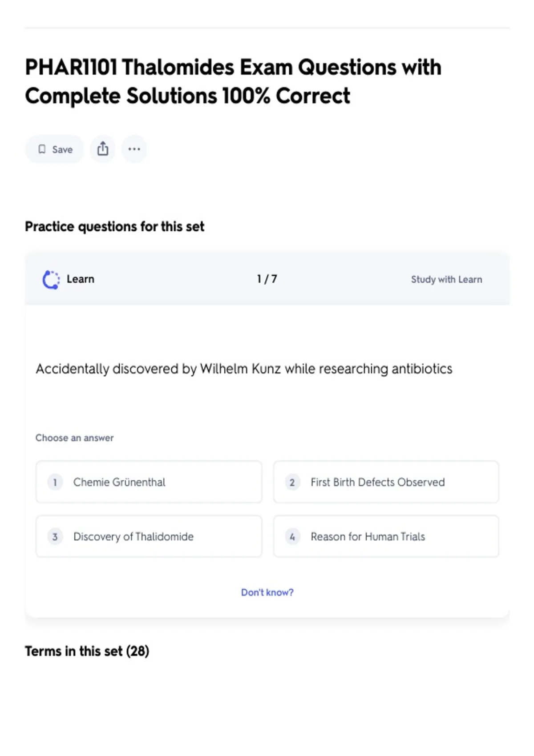Open Study with Learn link

[446, 279]
